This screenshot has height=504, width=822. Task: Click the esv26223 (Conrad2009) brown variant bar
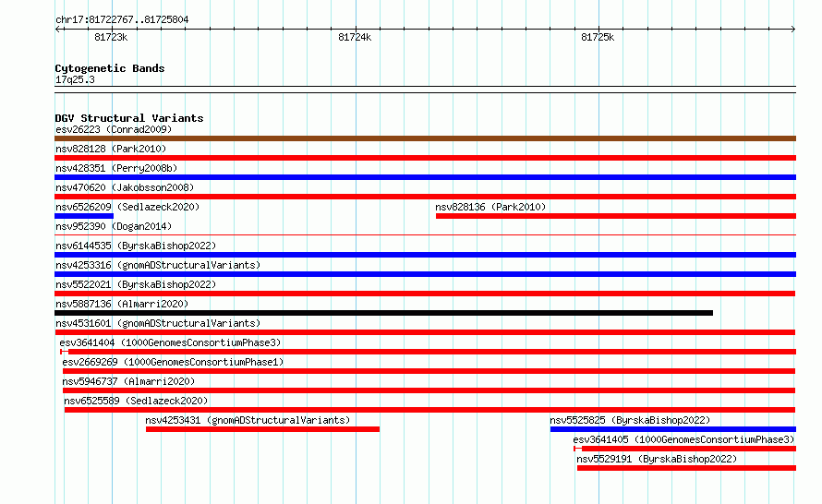(x=425, y=138)
